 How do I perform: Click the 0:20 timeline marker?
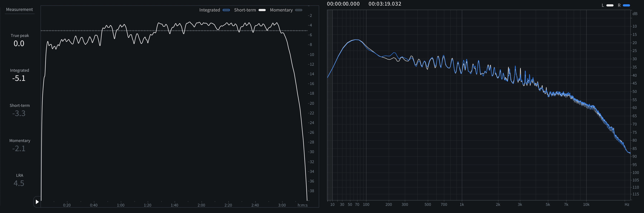tap(67, 205)
